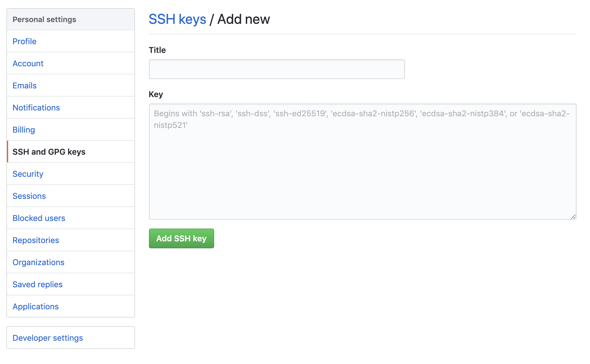Click the Key textarea resize handle

pyautogui.click(x=573, y=217)
